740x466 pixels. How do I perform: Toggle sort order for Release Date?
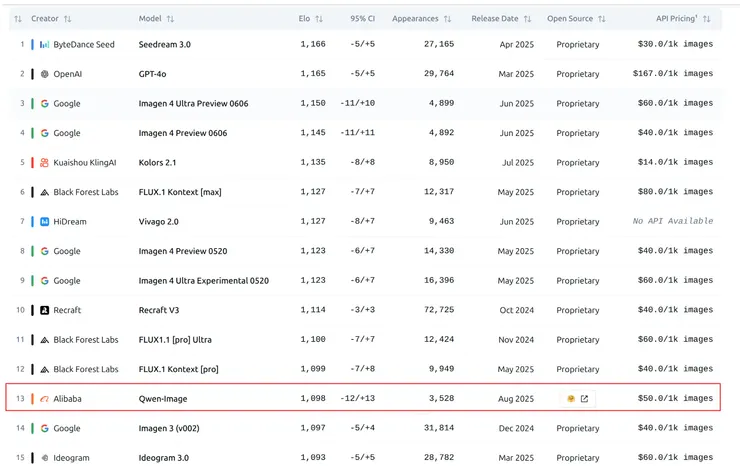[528, 18]
